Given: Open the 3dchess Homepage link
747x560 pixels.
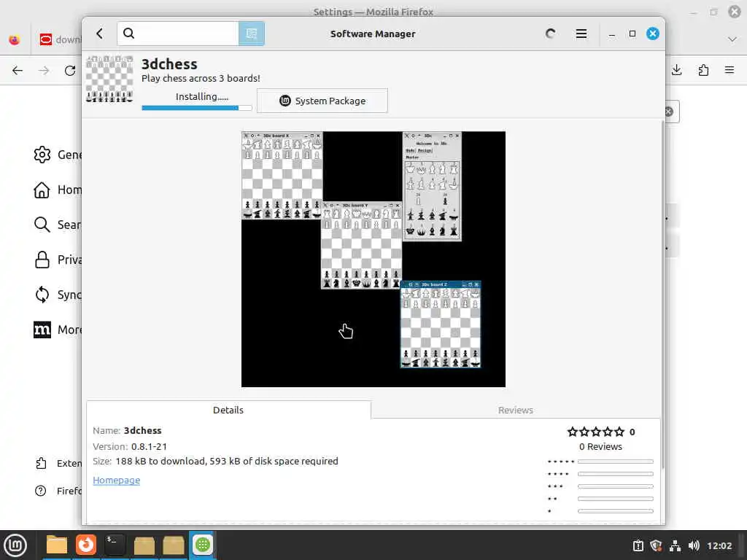Looking at the screenshot, I should point(116,480).
